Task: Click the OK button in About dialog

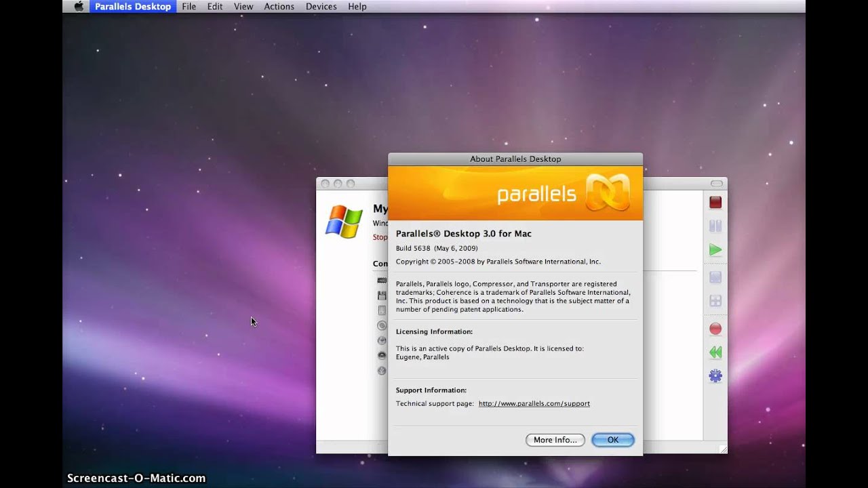Action: coord(613,440)
